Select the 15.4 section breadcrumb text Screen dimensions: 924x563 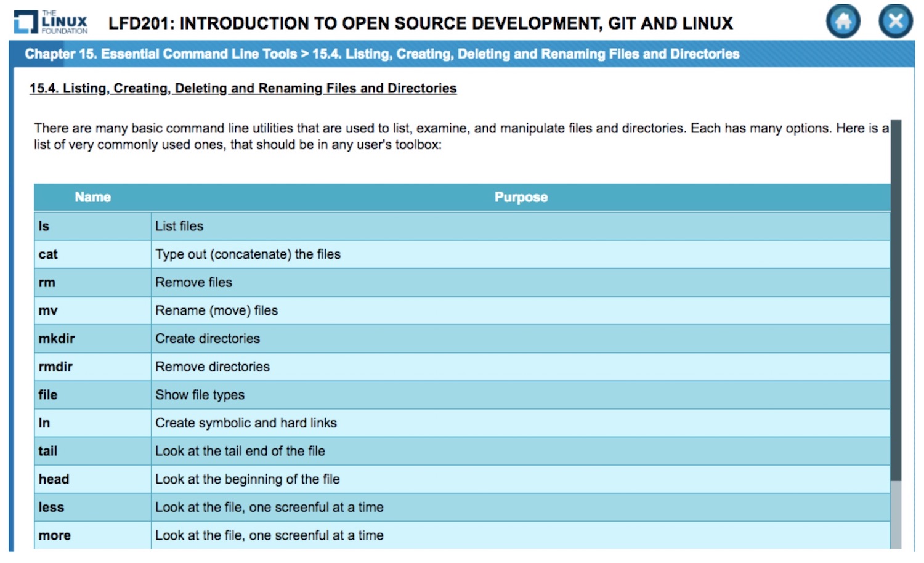(x=525, y=54)
